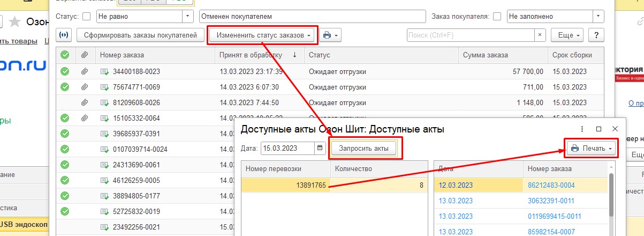Select shipment row 13891765
Screen dimensions: 644x236
tap(334, 185)
